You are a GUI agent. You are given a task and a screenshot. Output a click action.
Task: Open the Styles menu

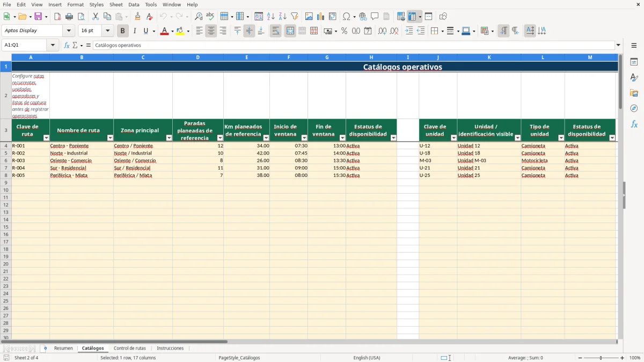(97, 4)
